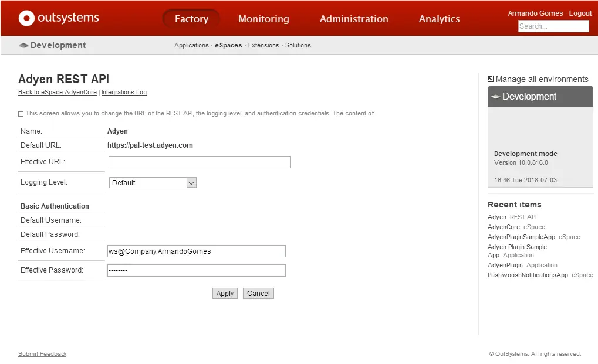The width and height of the screenshot is (598, 364).
Task: Click the Recent items heading
Action: coord(515,205)
